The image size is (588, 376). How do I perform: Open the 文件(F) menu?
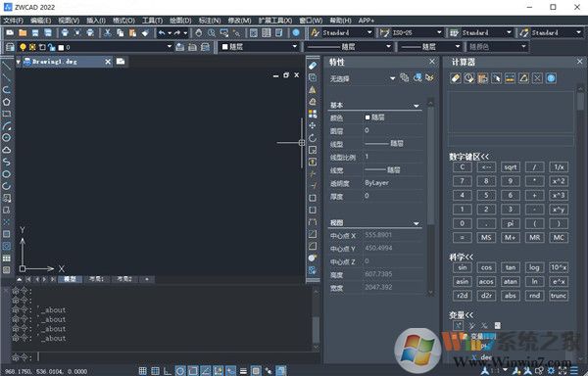point(14,21)
